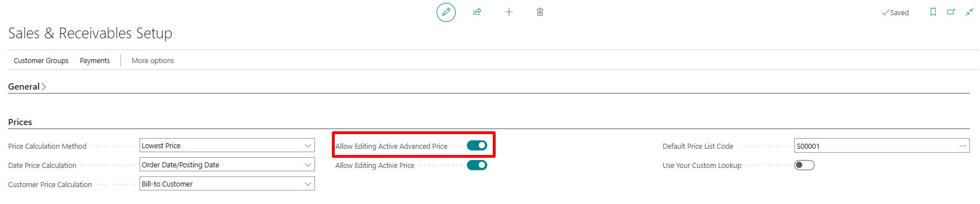Click the Saved checkmark indicator
Image resolution: width=980 pixels, height=204 pixels.
tap(895, 12)
